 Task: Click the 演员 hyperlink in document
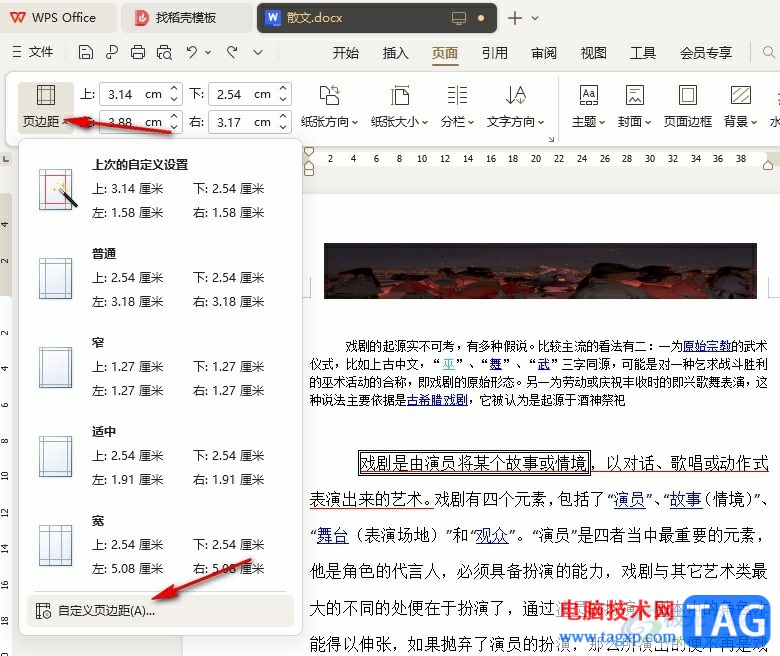(629, 499)
